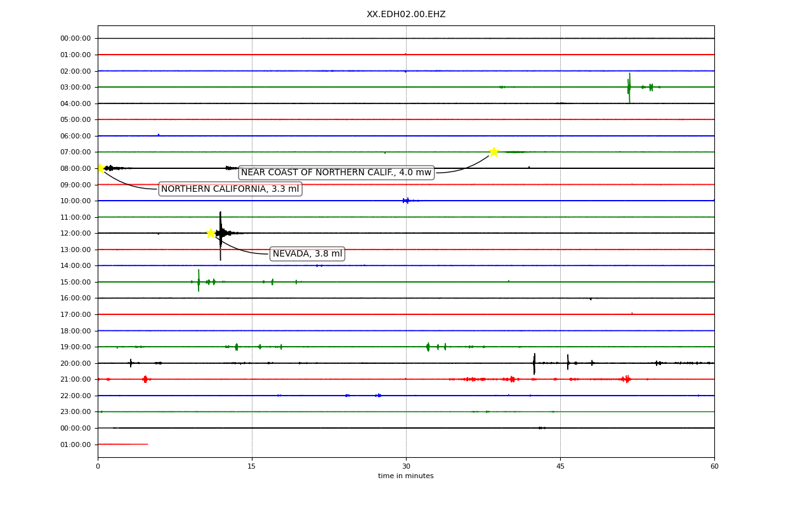This screenshot has height=508, width=812.
Task: Click the green spike on 15:00:00 trace
Action: click(x=199, y=281)
